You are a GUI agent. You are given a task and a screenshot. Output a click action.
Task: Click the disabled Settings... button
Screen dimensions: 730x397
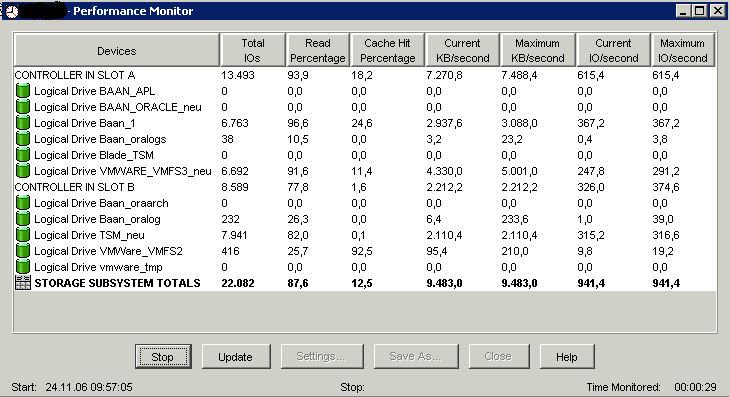click(322, 357)
